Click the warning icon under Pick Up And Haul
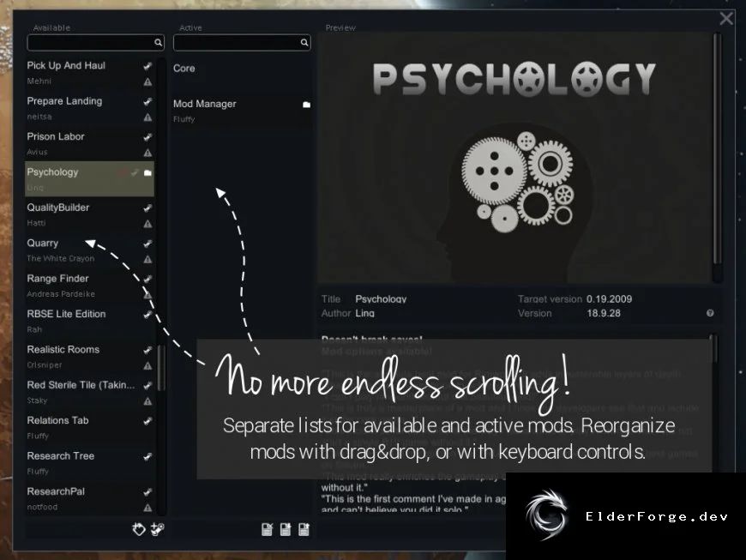The width and height of the screenshot is (746, 560). [x=148, y=81]
